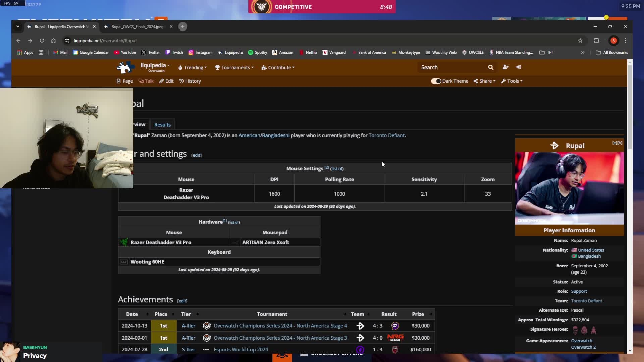Open the Contribute dropdown menu
The image size is (644, 362).
coord(278,68)
